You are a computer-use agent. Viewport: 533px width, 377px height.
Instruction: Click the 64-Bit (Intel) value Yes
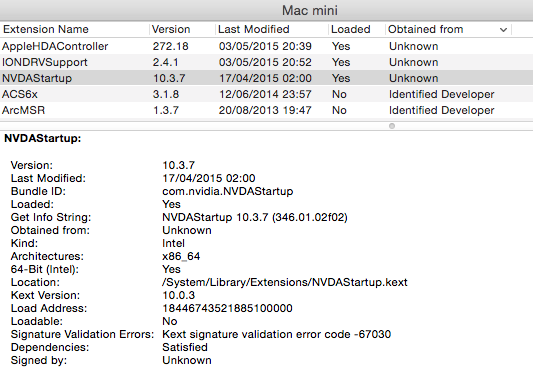(171, 269)
